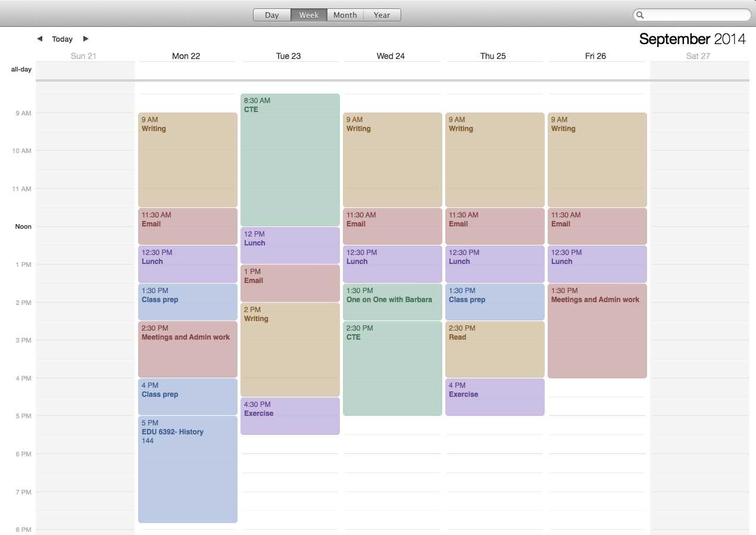This screenshot has height=535, width=756.
Task: Select Wednesday 9 AM Writing event
Action: click(392, 160)
